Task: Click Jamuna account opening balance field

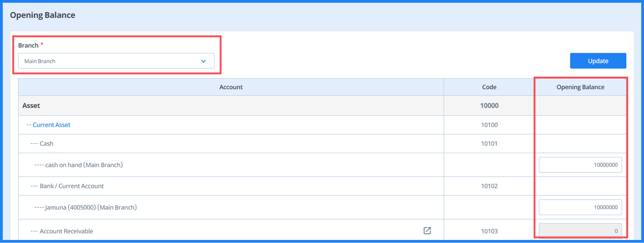Action: (x=580, y=207)
